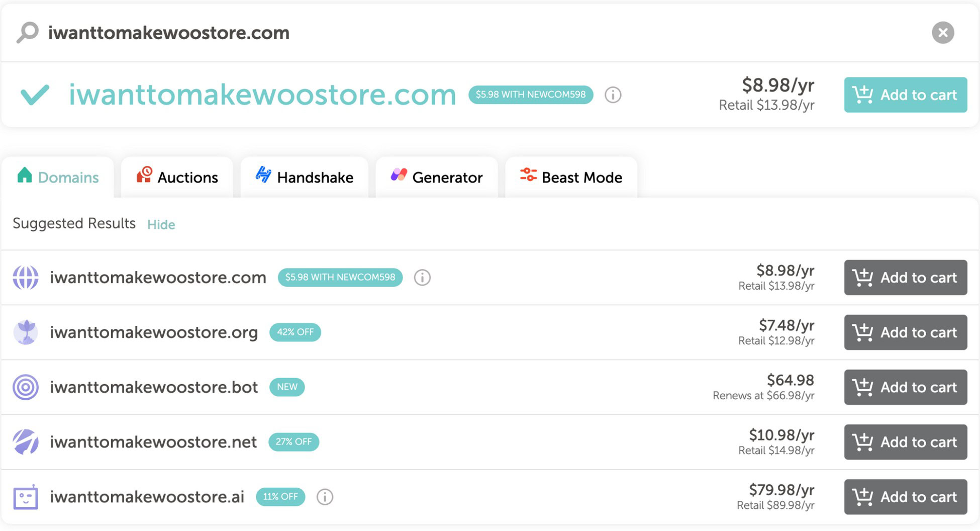The height and width of the screenshot is (531, 980).
Task: Click the 'Suggested Results' label
Action: [x=74, y=224]
